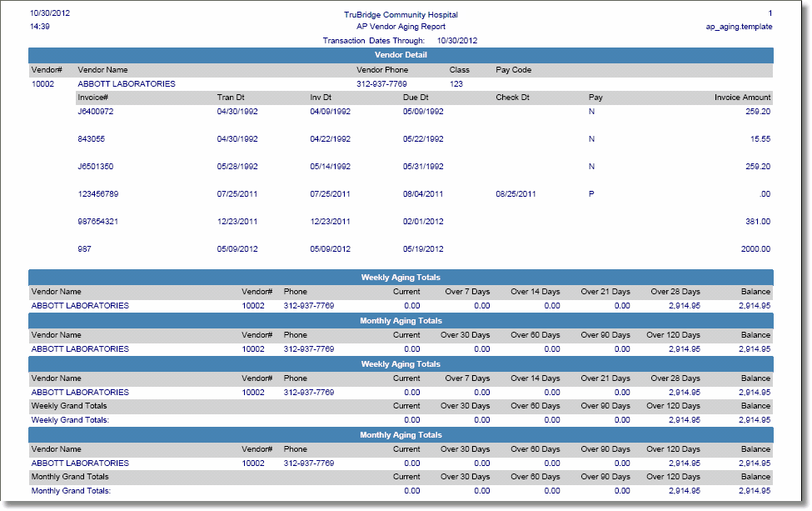Select the Vendor Detail section header
This screenshot has height=511, width=812.
click(401, 55)
